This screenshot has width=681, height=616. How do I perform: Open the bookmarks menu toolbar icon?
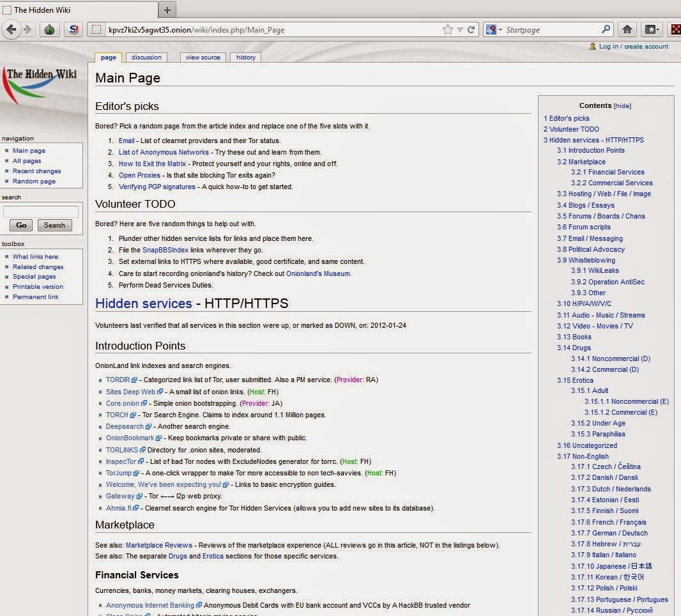click(652, 29)
